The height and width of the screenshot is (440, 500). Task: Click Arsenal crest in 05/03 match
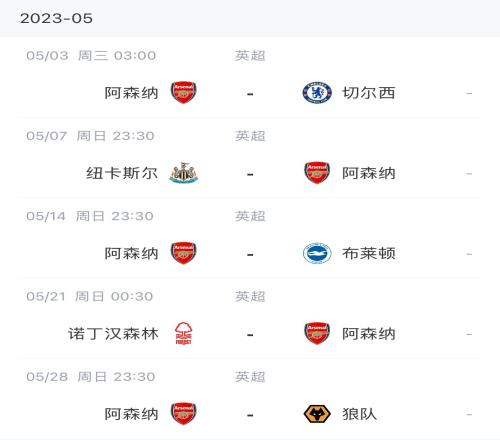183,92
